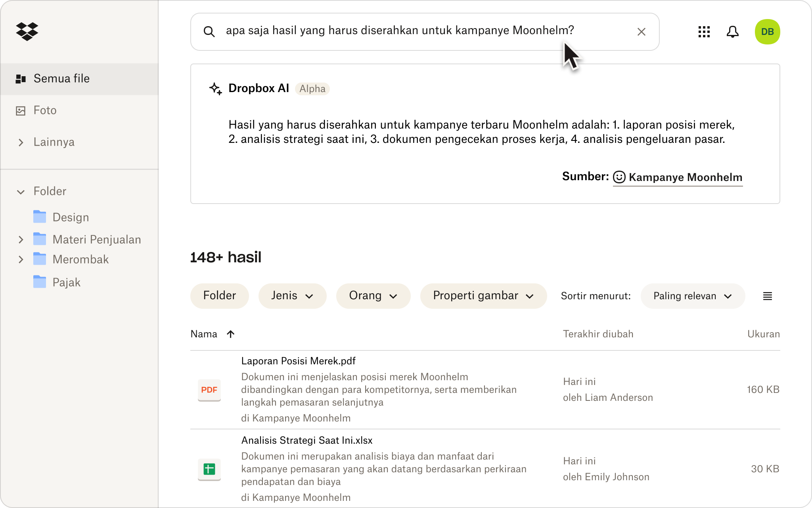Click the Foto image icon
812x508 pixels.
21,111
